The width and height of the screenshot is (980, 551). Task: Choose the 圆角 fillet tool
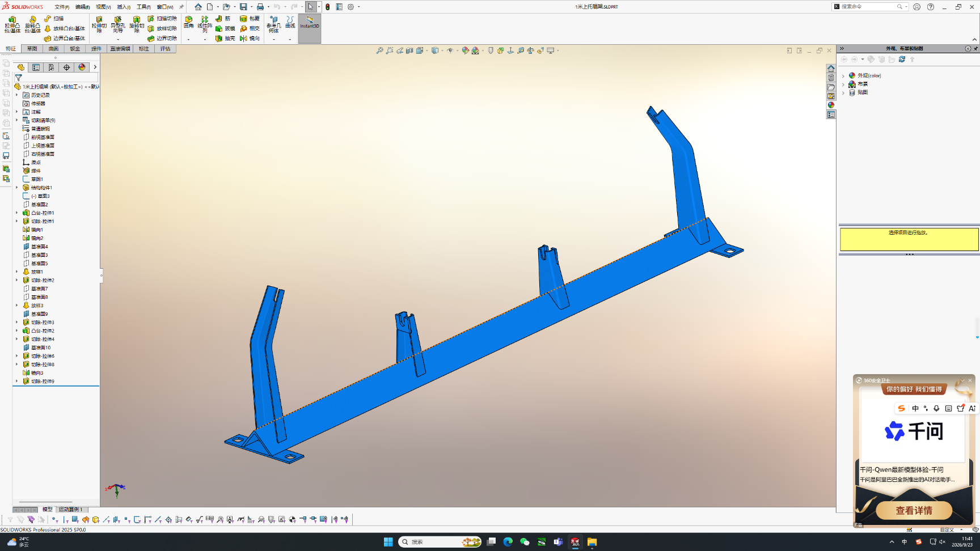[188, 22]
